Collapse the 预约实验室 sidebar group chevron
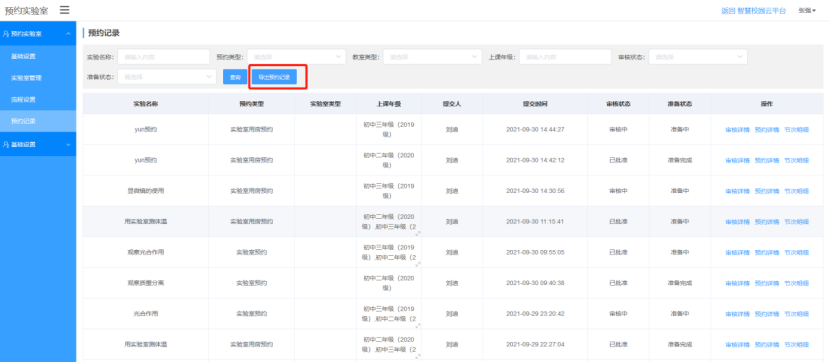Image resolution: width=830 pixels, height=363 pixels. point(68,33)
